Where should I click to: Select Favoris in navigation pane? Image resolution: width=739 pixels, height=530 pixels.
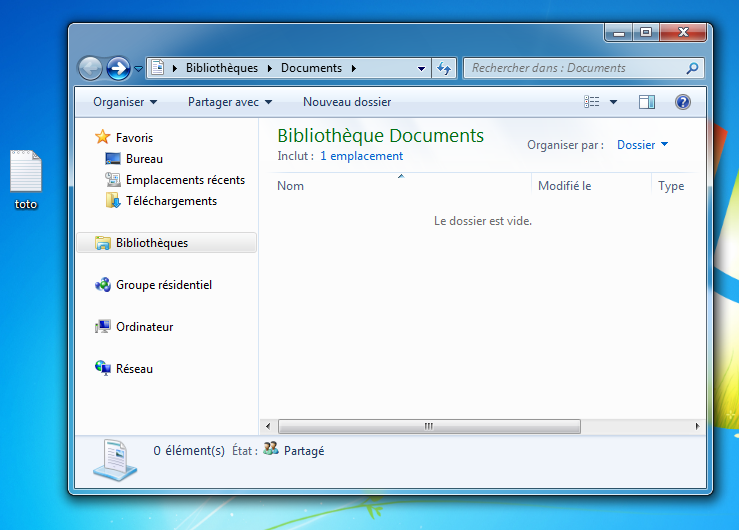tap(134, 138)
